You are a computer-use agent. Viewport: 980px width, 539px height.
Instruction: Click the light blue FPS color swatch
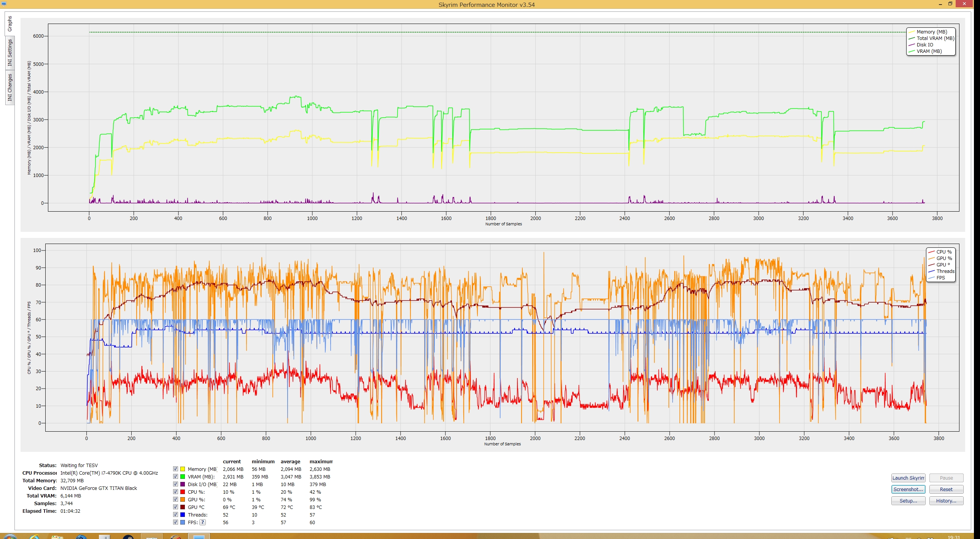tap(183, 522)
